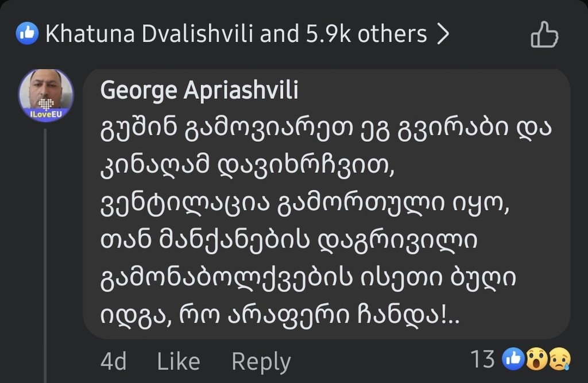Toggle Like on George's comment
The width and height of the screenshot is (588, 383).
177,361
